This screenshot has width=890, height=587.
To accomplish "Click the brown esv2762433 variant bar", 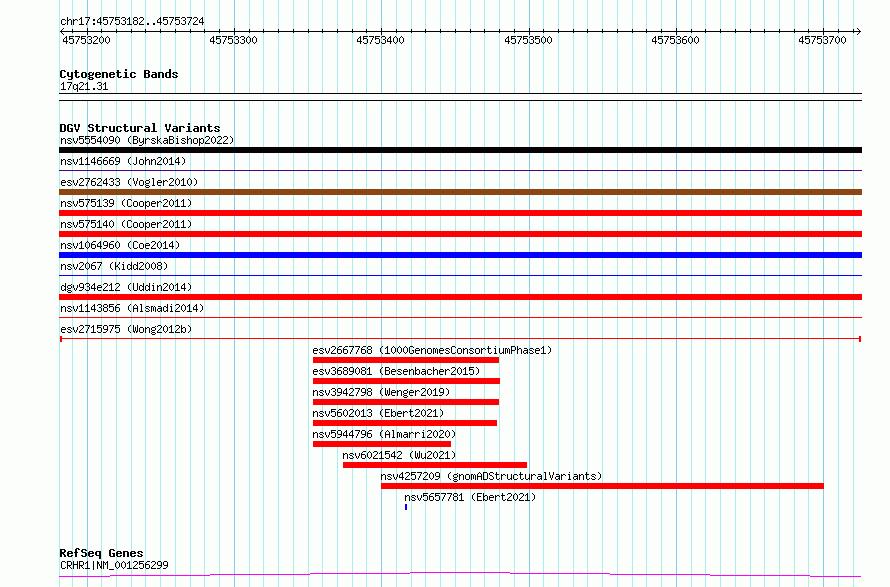I will coord(460,192).
